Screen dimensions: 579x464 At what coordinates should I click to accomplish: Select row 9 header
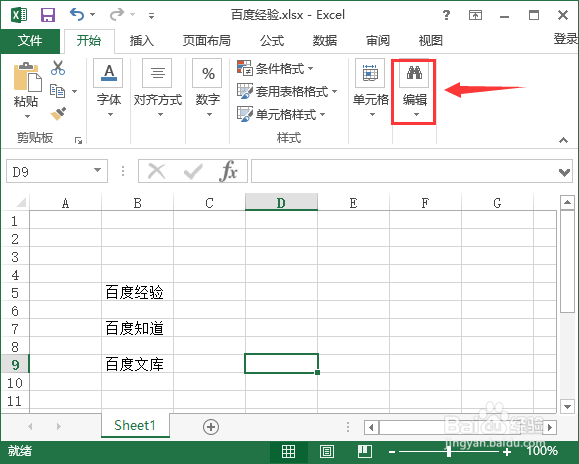click(15, 365)
